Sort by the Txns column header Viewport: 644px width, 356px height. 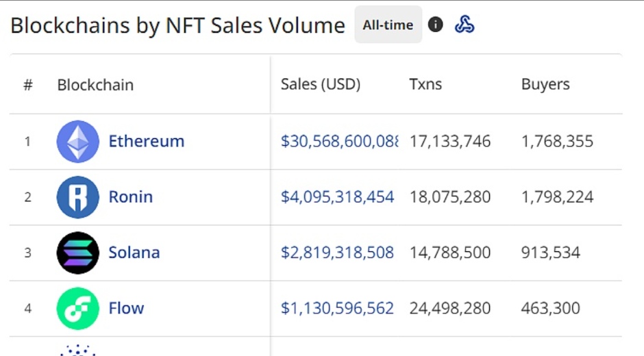tap(425, 85)
